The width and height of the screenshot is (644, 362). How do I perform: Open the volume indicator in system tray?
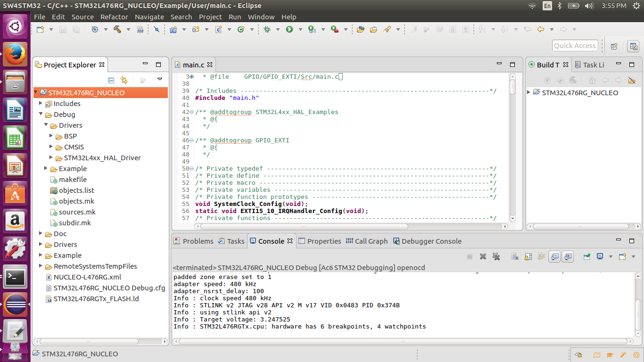click(589, 6)
